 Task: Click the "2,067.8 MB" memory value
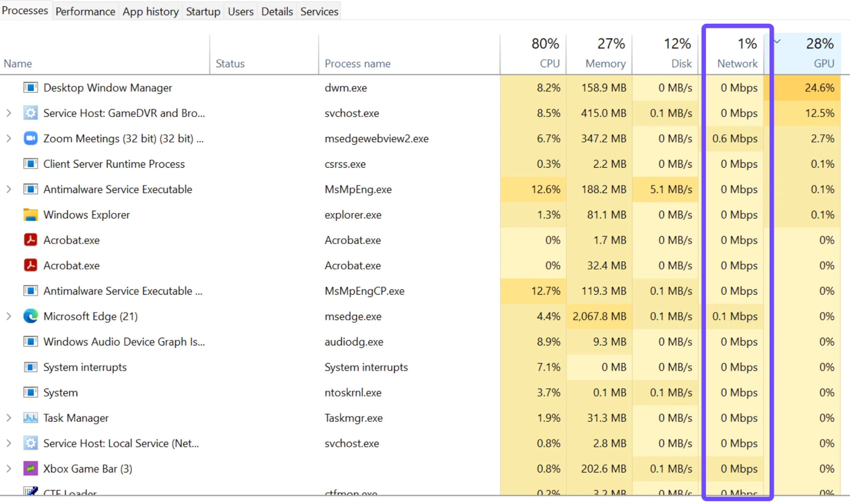coord(599,316)
